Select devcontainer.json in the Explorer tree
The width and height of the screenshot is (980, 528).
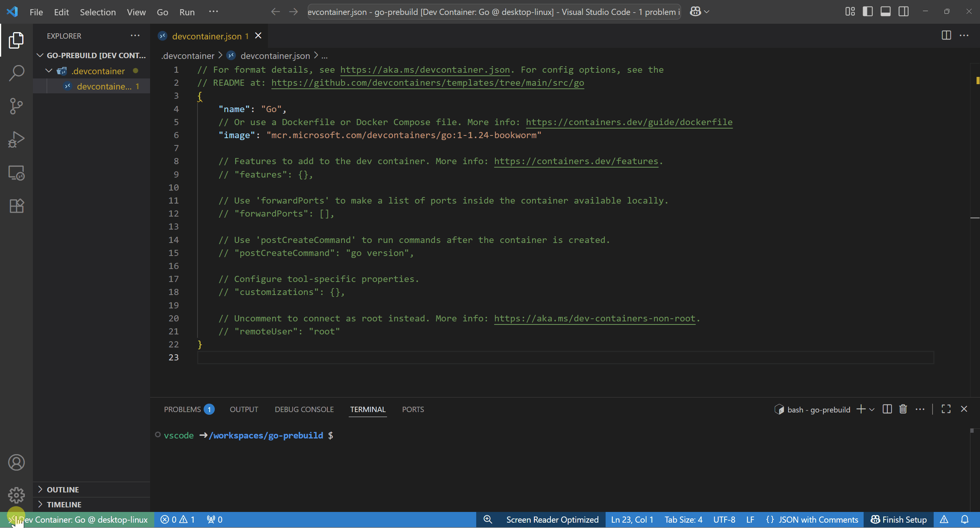[92, 86]
